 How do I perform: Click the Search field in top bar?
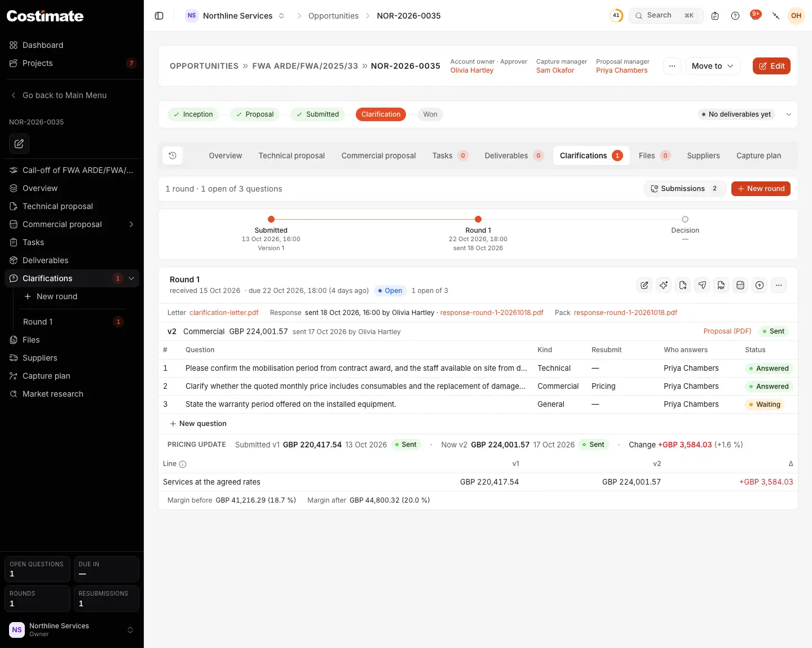pos(666,16)
